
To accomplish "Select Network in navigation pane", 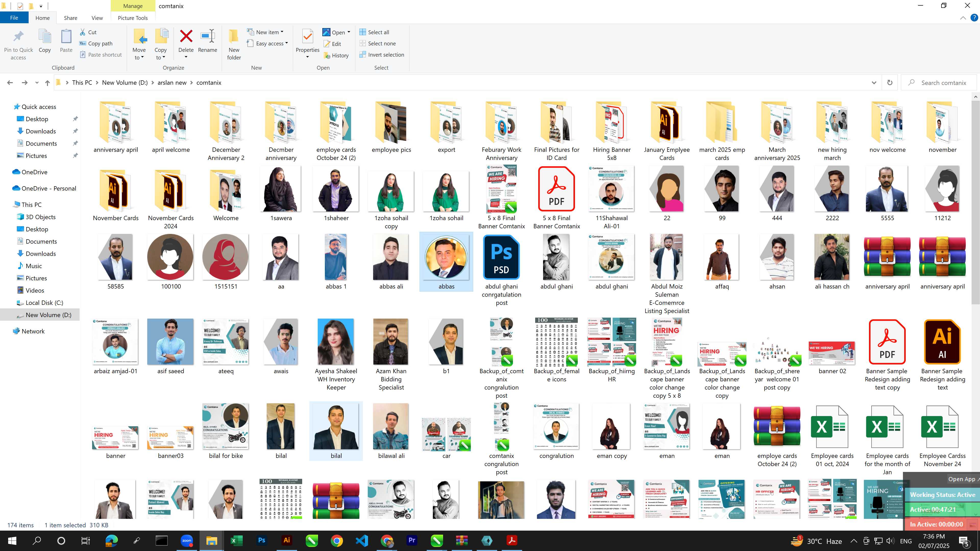I will (33, 331).
